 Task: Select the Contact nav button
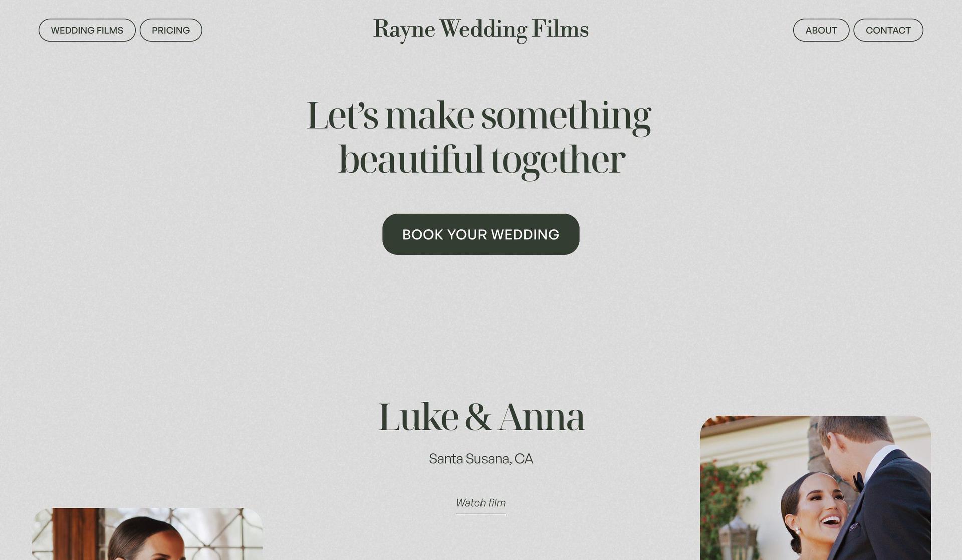pos(888,30)
